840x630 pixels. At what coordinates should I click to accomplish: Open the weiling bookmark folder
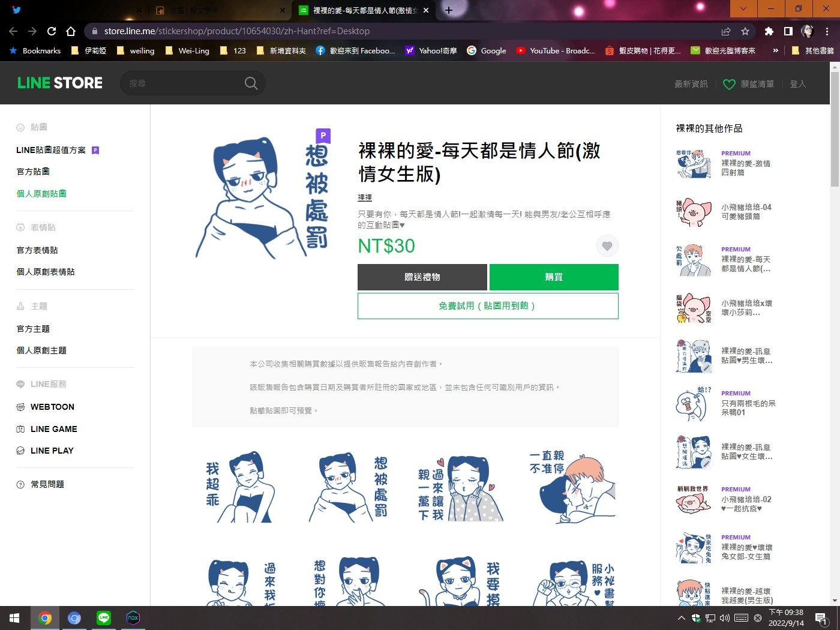pos(136,51)
